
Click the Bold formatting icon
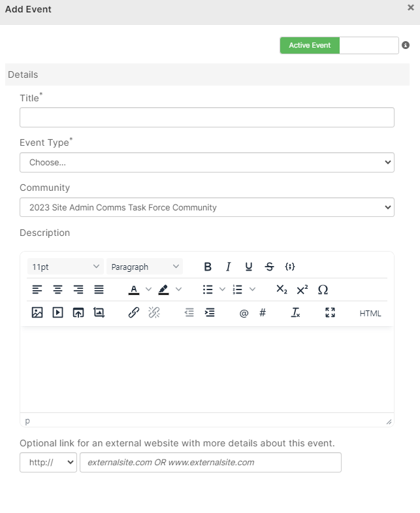tap(208, 267)
